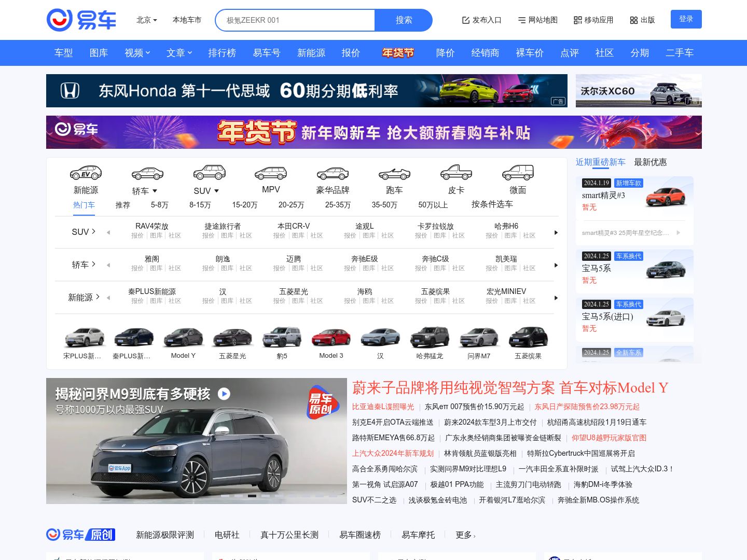
Task: Expand the smart精灵#3 25周年 news arrow
Action: (x=678, y=233)
